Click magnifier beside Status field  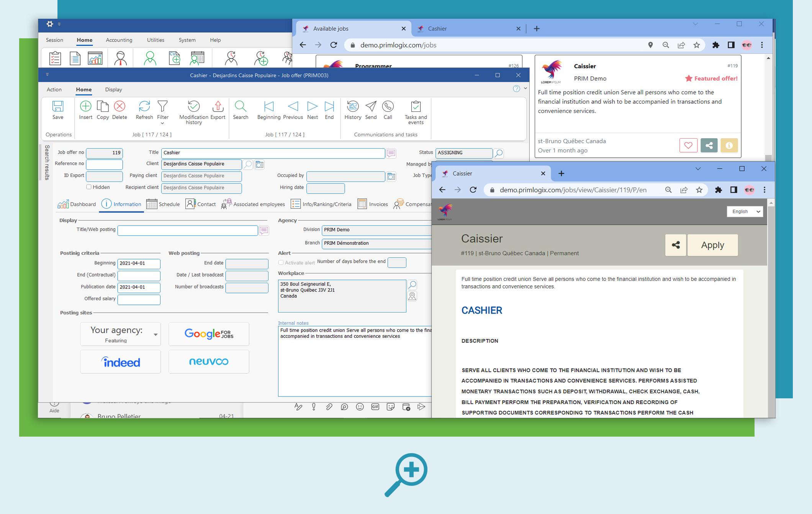tap(499, 153)
